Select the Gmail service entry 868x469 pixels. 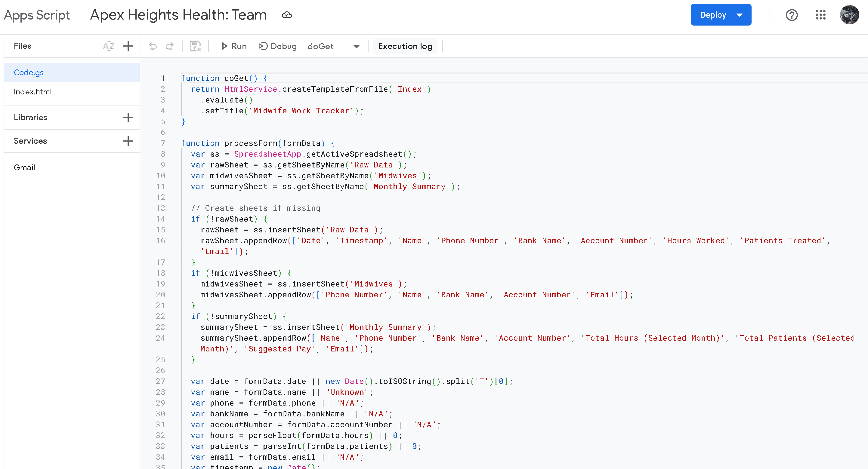(x=24, y=167)
